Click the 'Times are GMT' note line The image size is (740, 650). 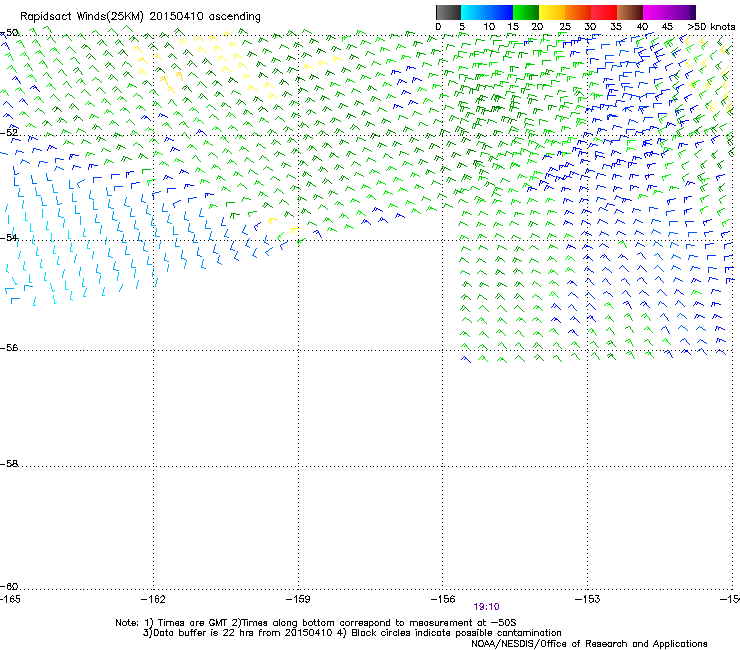(316, 623)
